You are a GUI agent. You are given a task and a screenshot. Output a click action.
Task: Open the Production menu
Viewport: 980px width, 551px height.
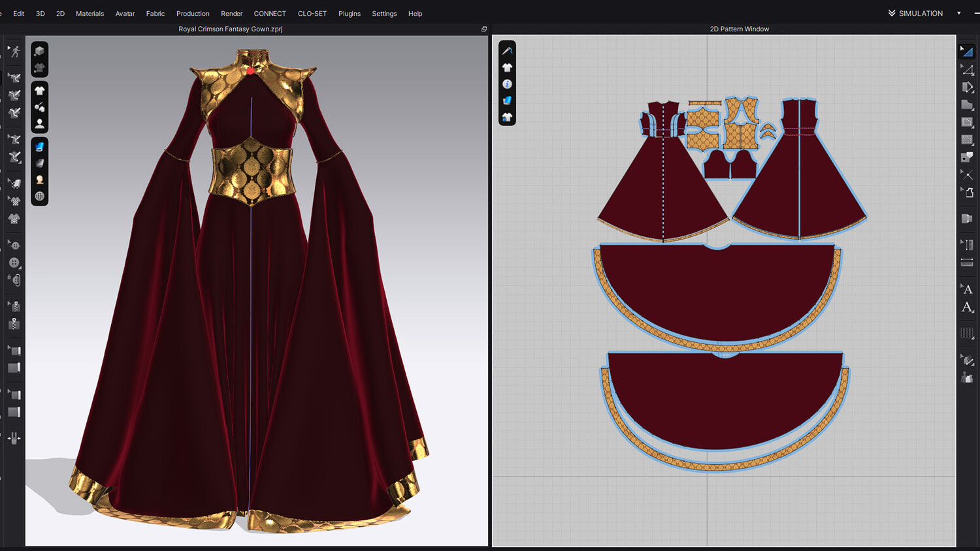tap(193, 13)
